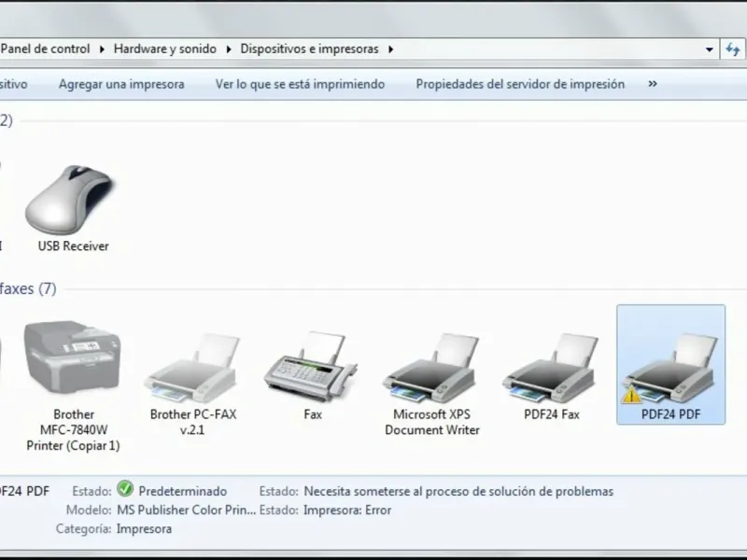Open Propiedades del servidor de impresión
The height and width of the screenshot is (560, 747).
(x=520, y=84)
